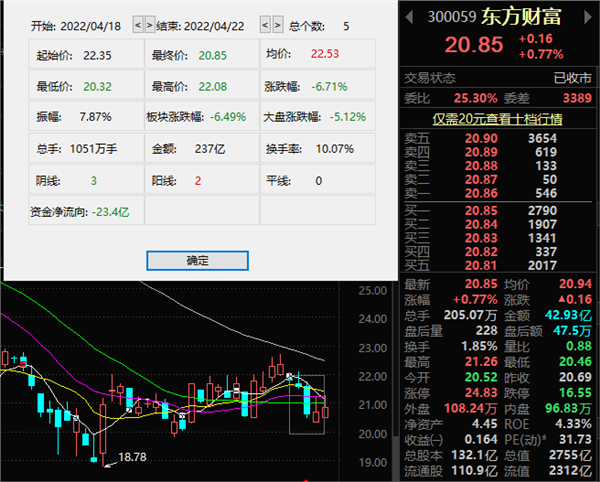Click the 结束 date field 2022/04/22
This screenshot has width=600, height=482.
218,24
